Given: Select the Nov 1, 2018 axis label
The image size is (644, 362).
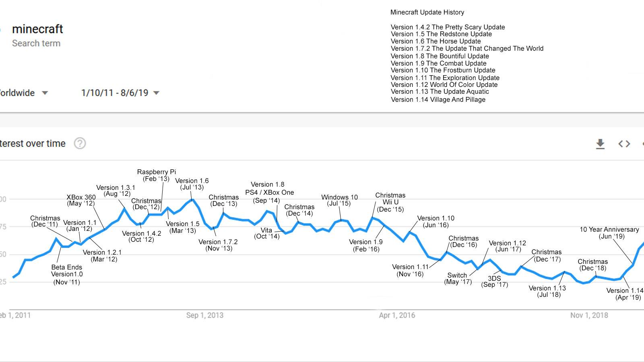Looking at the screenshot, I should coord(589,315).
